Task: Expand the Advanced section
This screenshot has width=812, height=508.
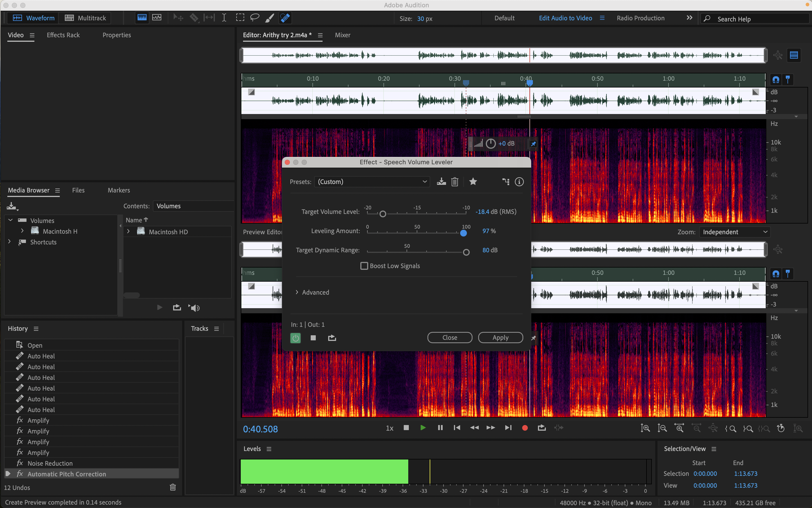Action: point(297,292)
